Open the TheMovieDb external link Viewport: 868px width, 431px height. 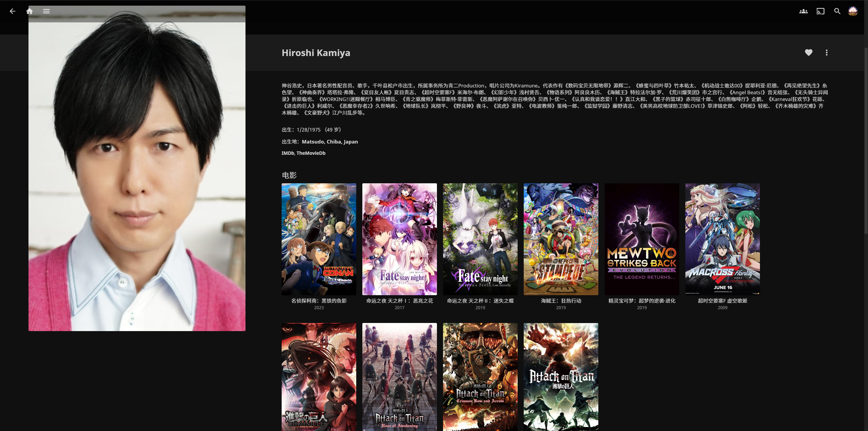(311, 153)
